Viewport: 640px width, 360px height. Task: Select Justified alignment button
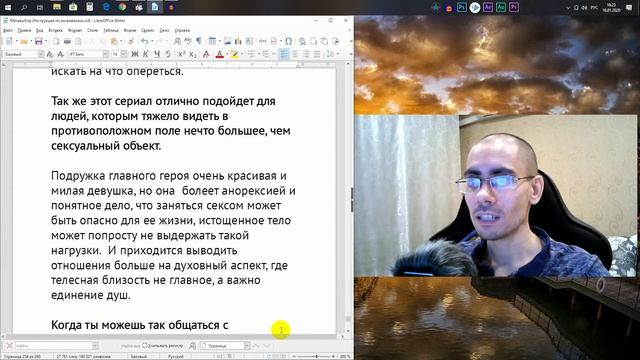pos(317,54)
